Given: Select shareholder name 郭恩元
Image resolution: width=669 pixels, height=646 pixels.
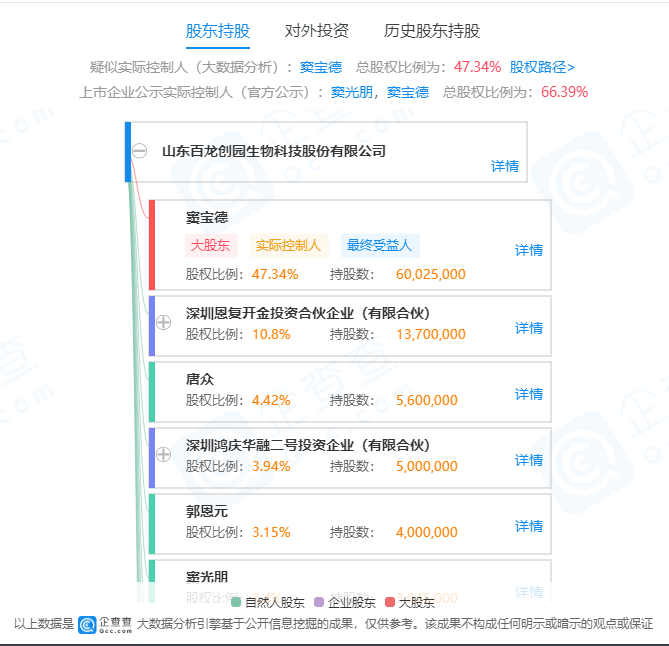Looking at the screenshot, I should coord(207,511).
